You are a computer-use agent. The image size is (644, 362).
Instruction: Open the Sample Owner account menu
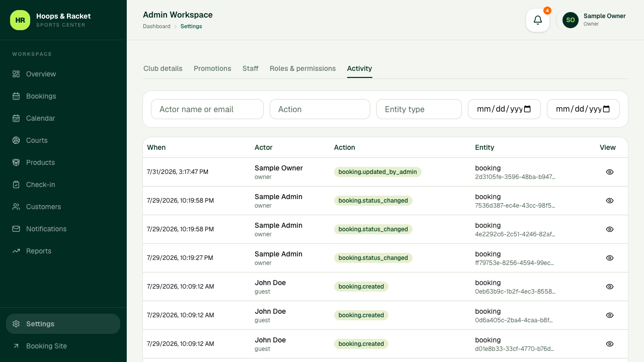click(x=595, y=20)
